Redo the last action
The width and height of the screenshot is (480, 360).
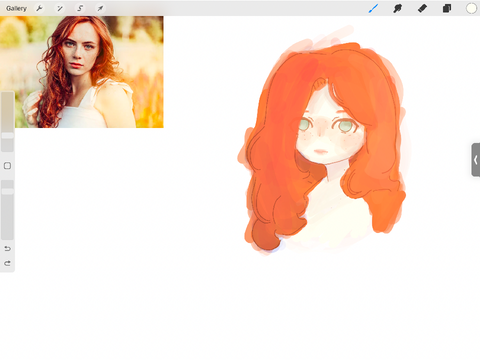click(x=7, y=263)
